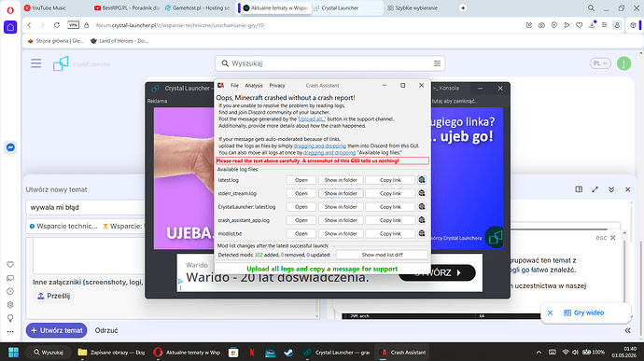
Task: Show crash_assistant_app.log in folder
Action: (341, 220)
